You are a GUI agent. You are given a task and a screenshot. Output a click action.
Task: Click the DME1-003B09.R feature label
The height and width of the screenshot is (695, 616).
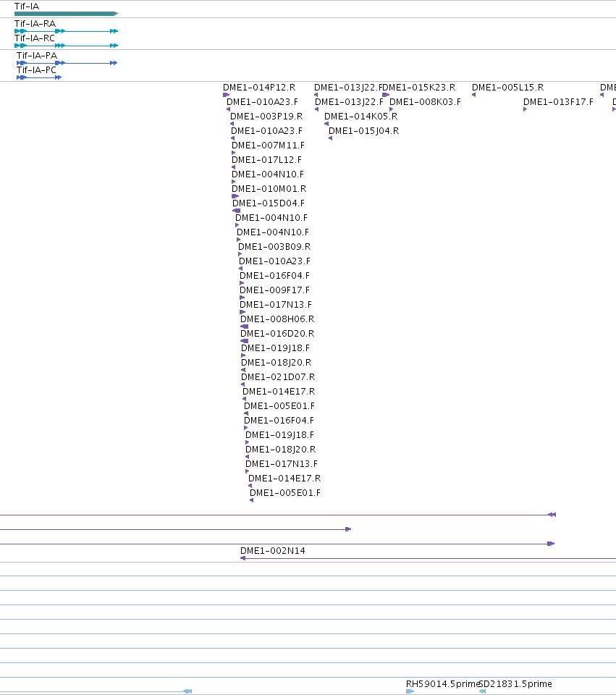click(274, 247)
